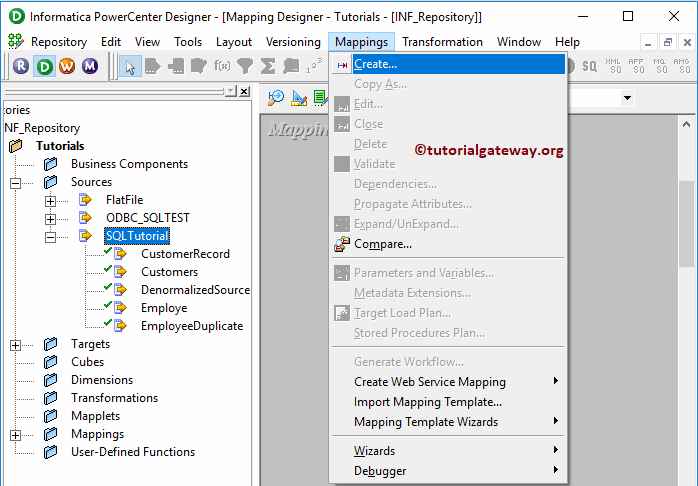Image resolution: width=698 pixels, height=486 pixels.
Task: Select DenormalizedSource in the tree
Action: coord(195,290)
